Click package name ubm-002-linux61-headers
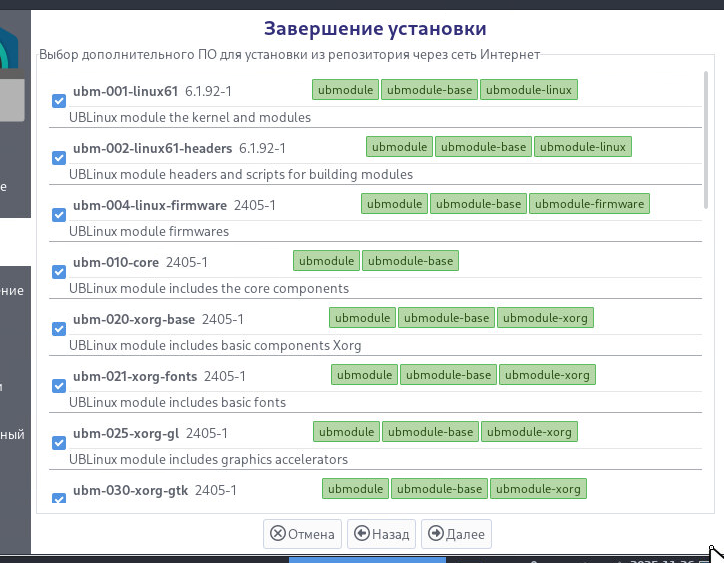This screenshot has height=563, width=724. pyautogui.click(x=152, y=148)
